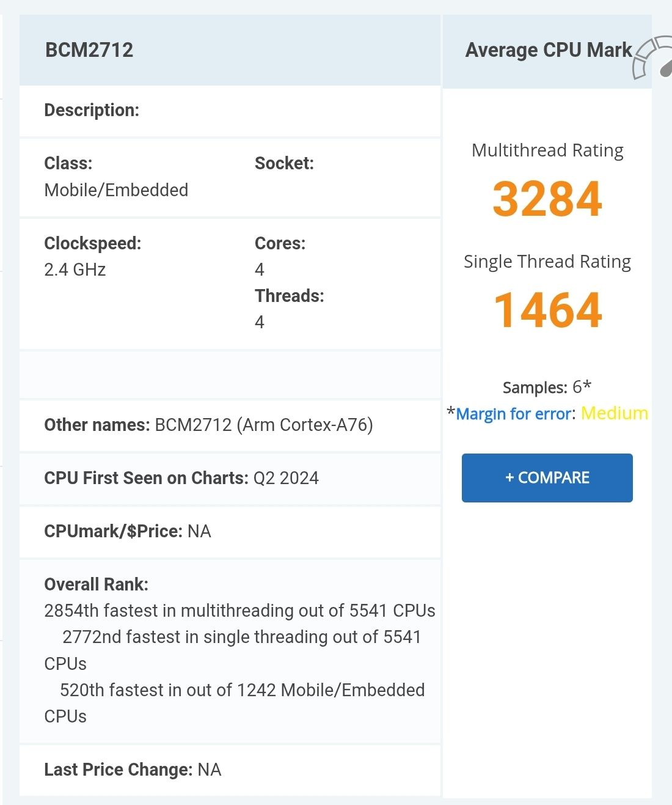Click the Last Price Change row
This screenshot has height=805, width=672.
pos(133,770)
